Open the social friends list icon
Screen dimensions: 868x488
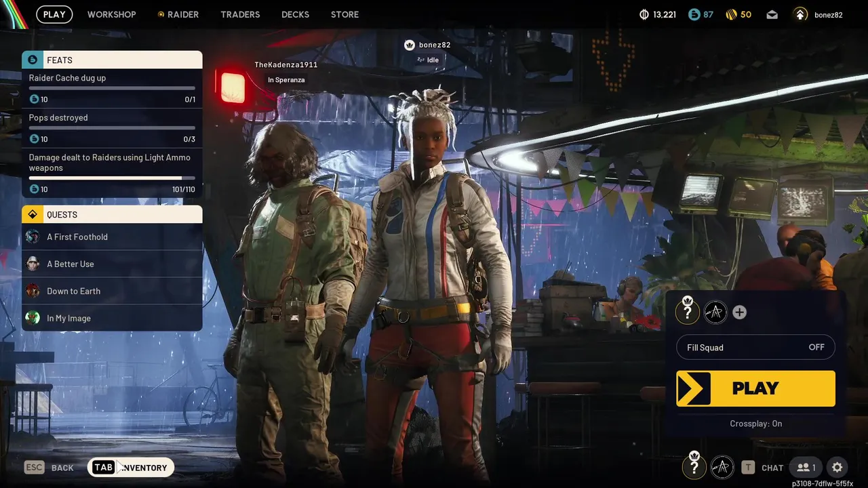[806, 467]
